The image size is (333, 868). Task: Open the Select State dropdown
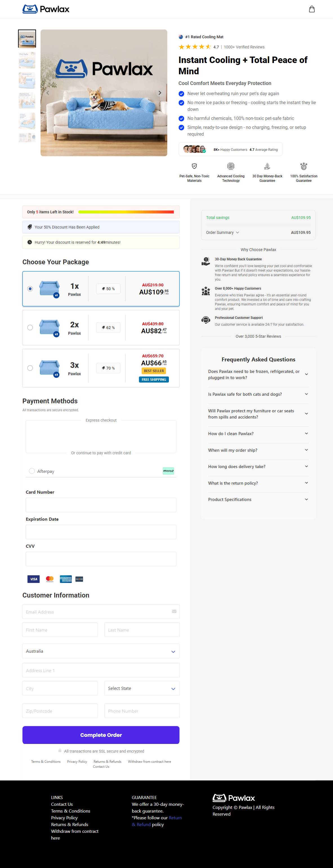click(142, 688)
